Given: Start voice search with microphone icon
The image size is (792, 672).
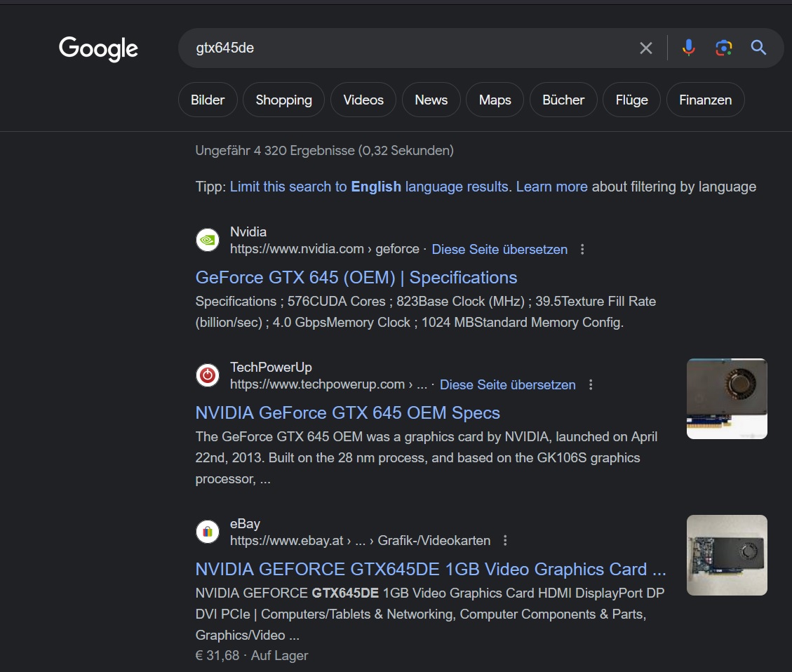Looking at the screenshot, I should click(x=688, y=48).
